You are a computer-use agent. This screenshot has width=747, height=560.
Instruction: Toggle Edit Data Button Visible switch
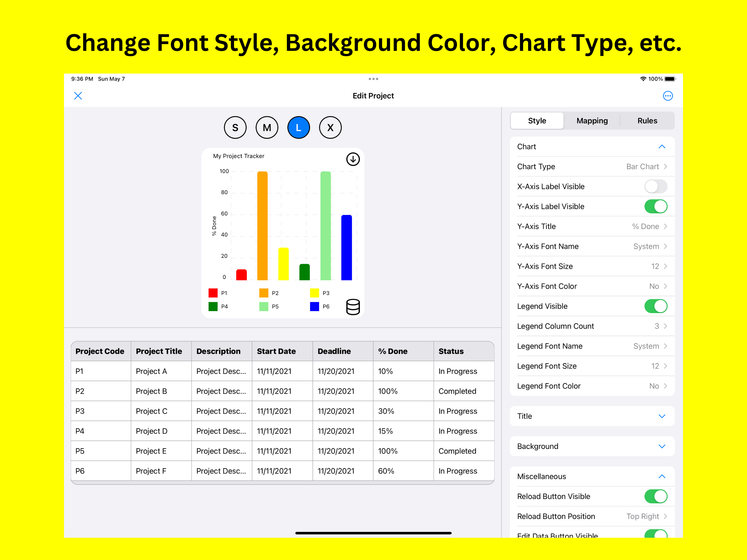(x=656, y=534)
